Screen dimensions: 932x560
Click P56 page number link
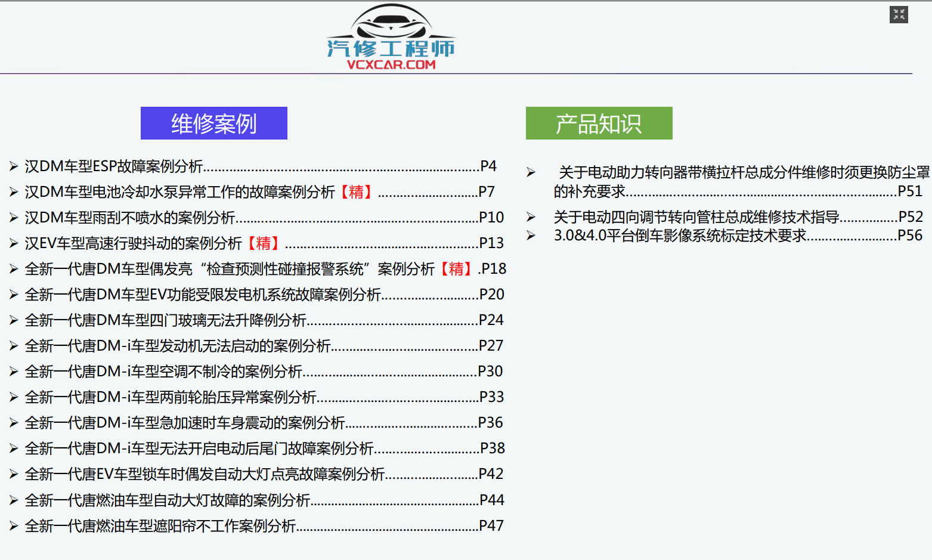click(x=911, y=236)
